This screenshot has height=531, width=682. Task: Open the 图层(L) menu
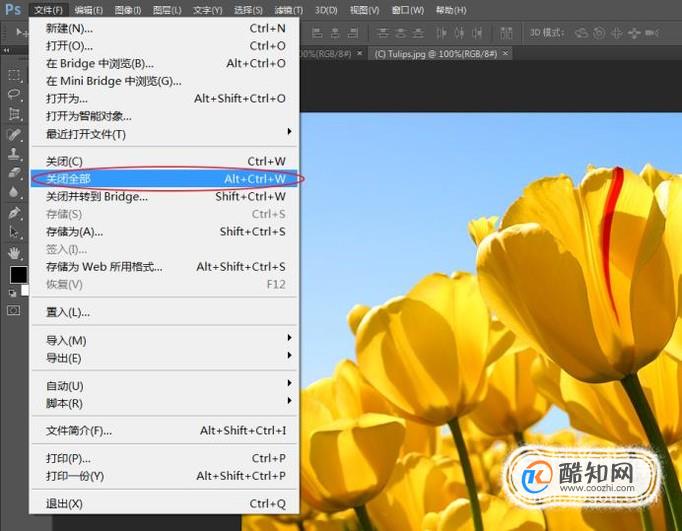pyautogui.click(x=167, y=10)
